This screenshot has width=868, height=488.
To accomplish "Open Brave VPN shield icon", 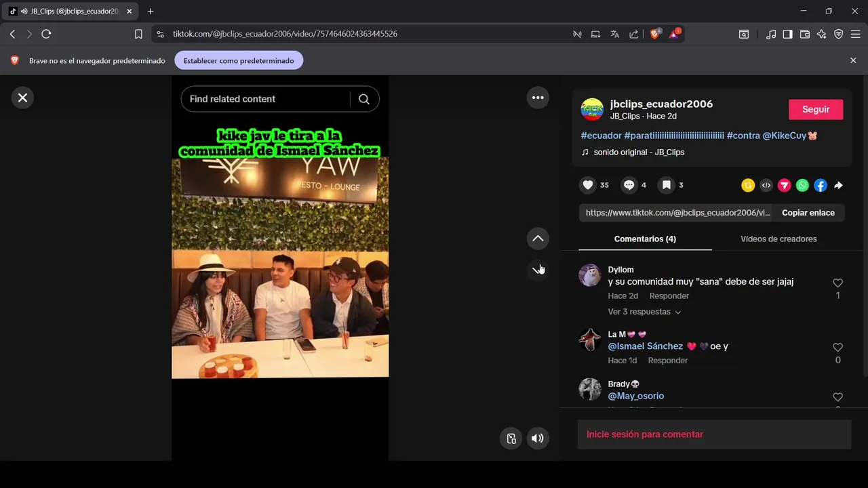I will pyautogui.click(x=839, y=34).
